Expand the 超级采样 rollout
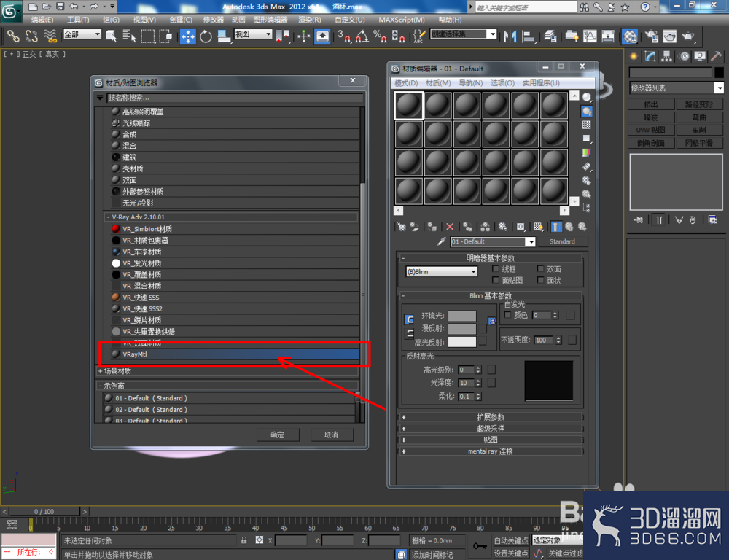The height and width of the screenshot is (560, 729). point(491,428)
